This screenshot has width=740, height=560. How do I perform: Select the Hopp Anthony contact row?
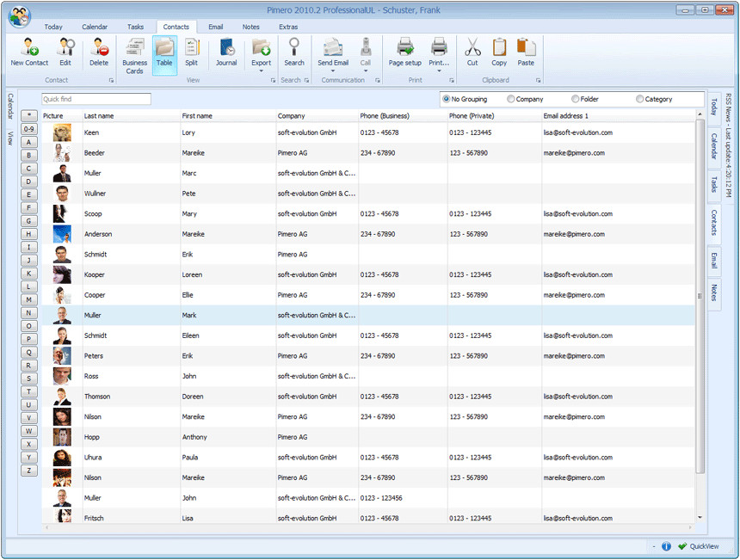click(368, 437)
